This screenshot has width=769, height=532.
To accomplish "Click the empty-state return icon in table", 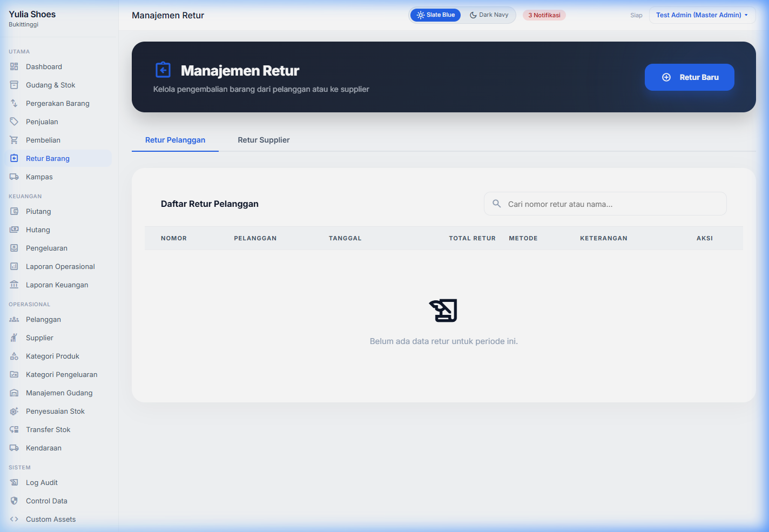I will pyautogui.click(x=443, y=311).
